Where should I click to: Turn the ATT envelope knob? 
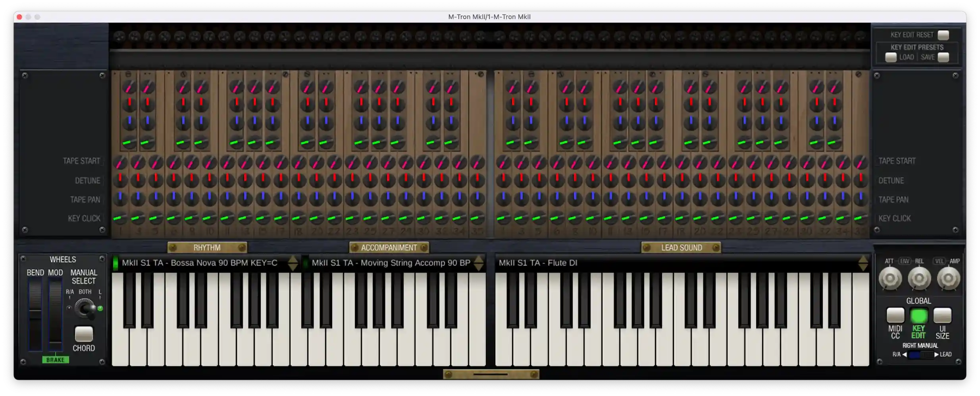click(890, 278)
